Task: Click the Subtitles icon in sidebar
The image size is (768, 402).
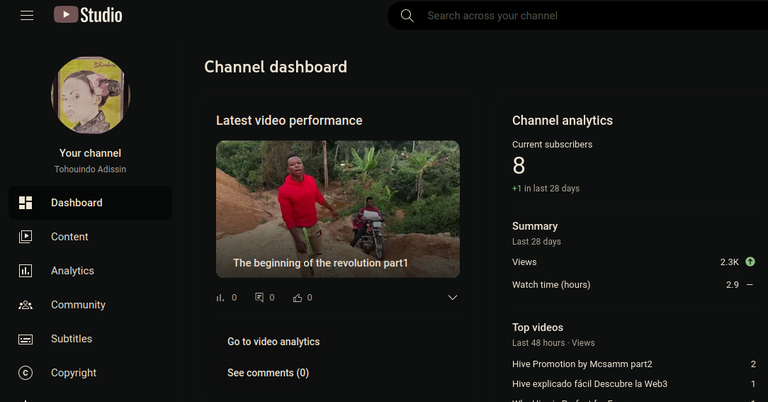Action: (x=25, y=339)
